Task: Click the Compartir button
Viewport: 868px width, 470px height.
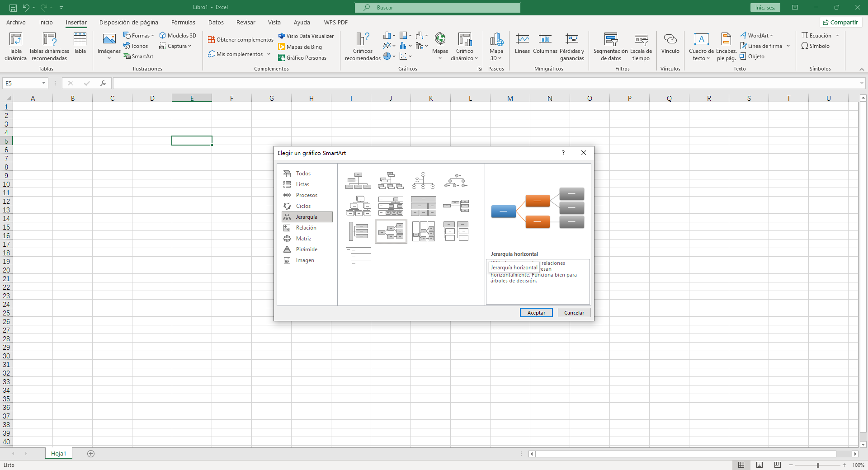Action: 841,23
